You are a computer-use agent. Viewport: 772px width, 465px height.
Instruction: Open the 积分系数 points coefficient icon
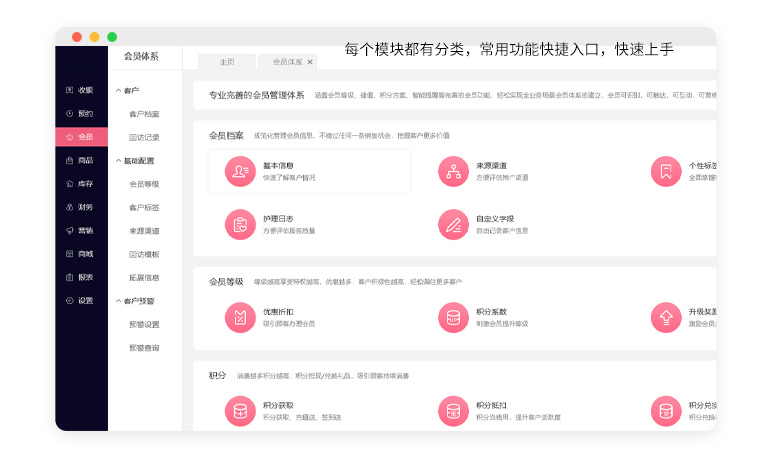coord(453,317)
